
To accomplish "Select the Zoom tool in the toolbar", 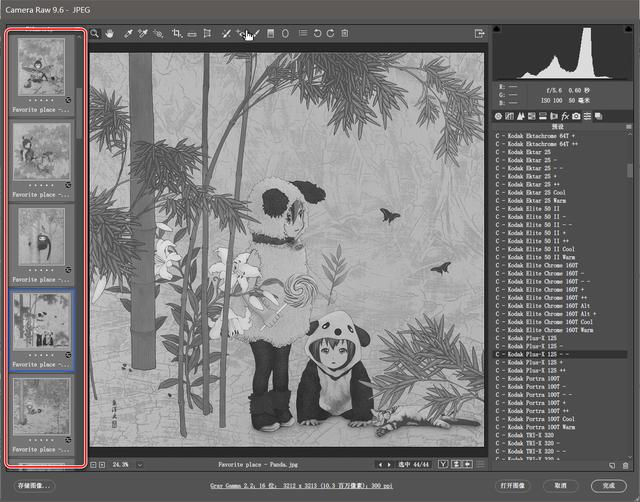I will click(x=95, y=33).
